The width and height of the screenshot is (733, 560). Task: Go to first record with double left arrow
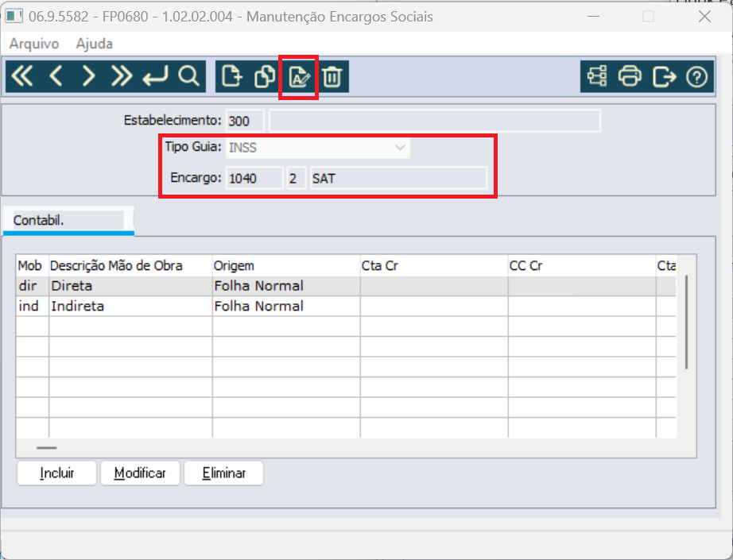pos(22,76)
